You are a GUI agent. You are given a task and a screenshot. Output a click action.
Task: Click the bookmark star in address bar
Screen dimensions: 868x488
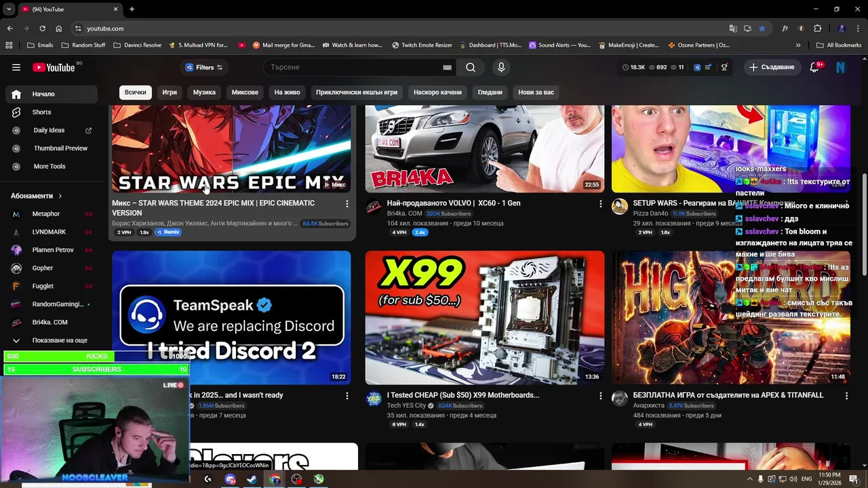click(x=762, y=28)
